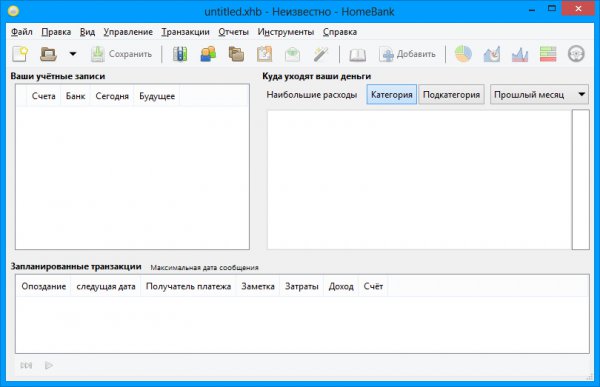Open the balance area chart report

coord(520,54)
